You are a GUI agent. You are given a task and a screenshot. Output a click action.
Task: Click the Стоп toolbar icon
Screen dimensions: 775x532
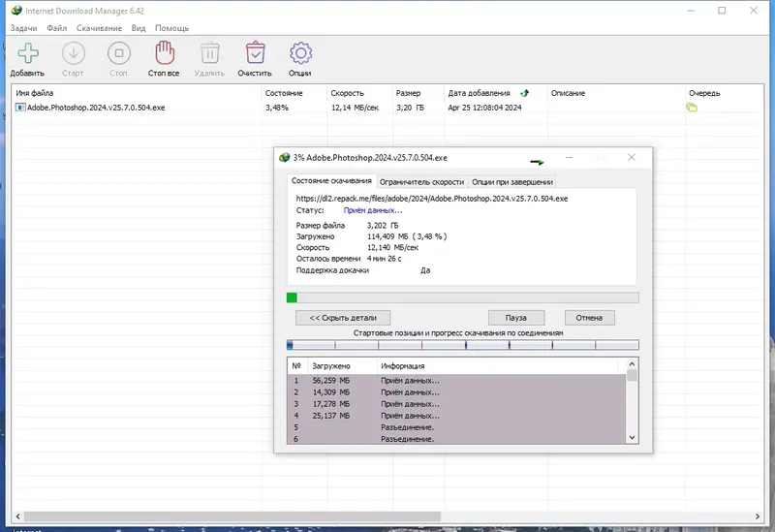coord(118,53)
